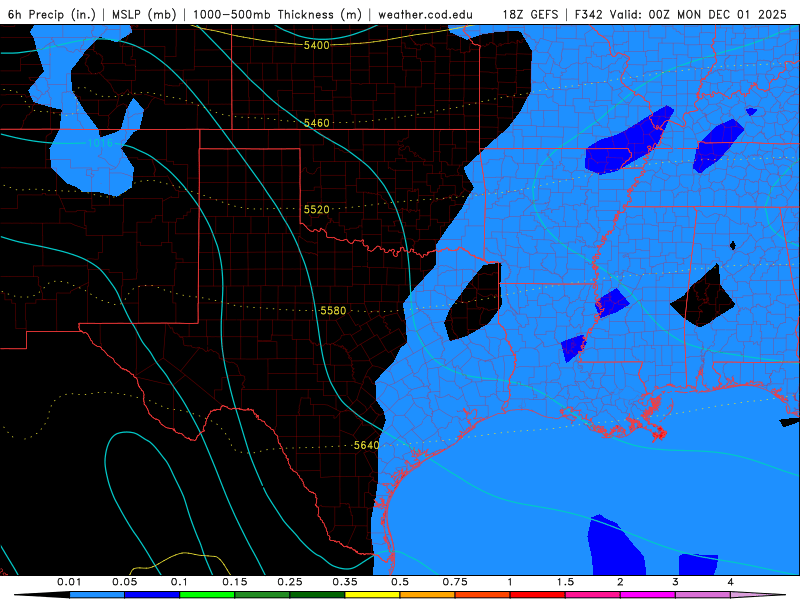The width and height of the screenshot is (800, 600).
Task: Click the "18Z GEFS" model run text
Action: click(x=530, y=14)
